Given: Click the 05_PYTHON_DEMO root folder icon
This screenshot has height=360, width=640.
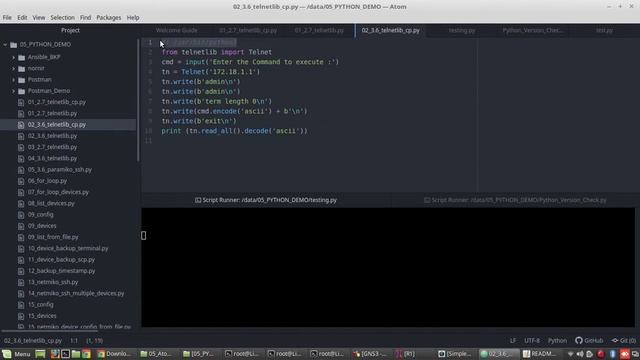Looking at the screenshot, I should click(13, 44).
